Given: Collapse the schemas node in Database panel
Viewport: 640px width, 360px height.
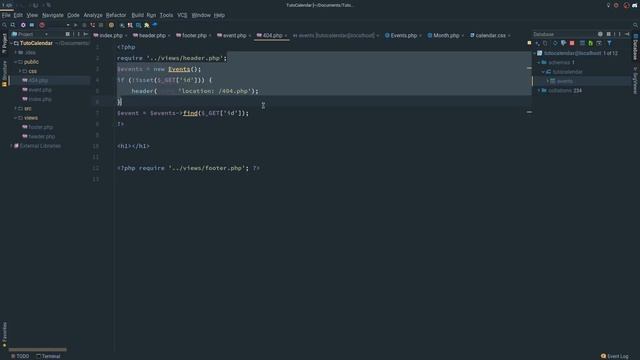Looking at the screenshot, I should (x=539, y=62).
